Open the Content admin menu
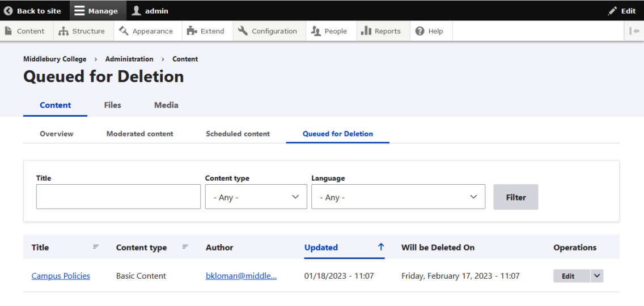The width and height of the screenshot is (644, 306). 27,31
